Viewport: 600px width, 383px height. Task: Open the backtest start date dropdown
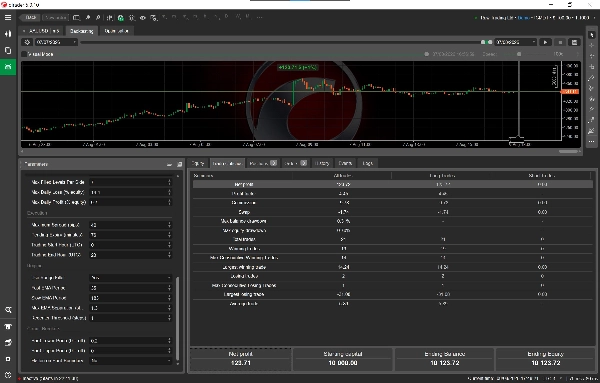point(57,42)
